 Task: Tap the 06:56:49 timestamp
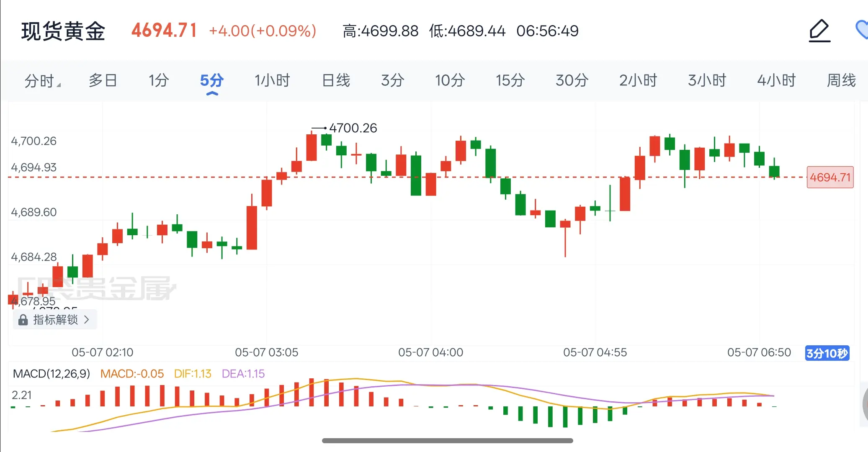pyautogui.click(x=547, y=31)
